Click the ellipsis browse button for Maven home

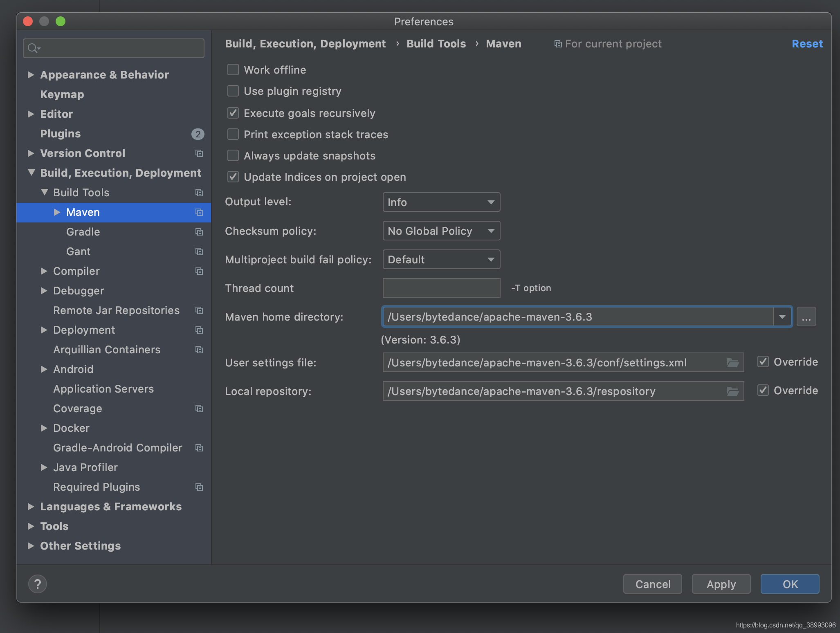806,316
